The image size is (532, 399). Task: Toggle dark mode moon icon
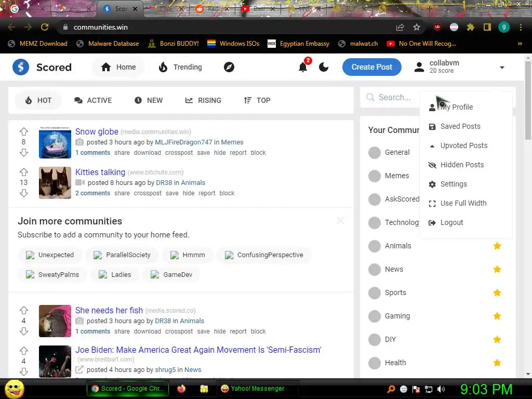(324, 67)
